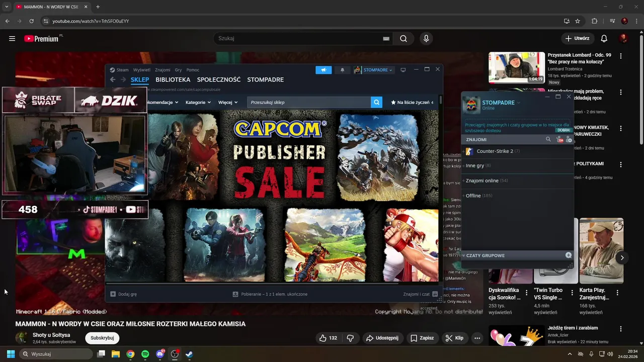Go back in Steam client navigation
The width and height of the screenshot is (644, 362).
(113, 80)
